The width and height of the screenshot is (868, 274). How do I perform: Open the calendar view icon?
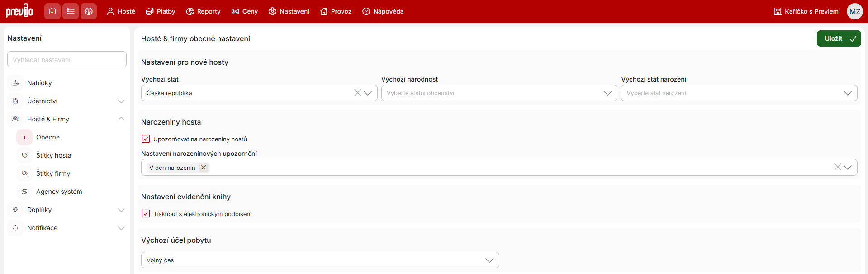[52, 11]
